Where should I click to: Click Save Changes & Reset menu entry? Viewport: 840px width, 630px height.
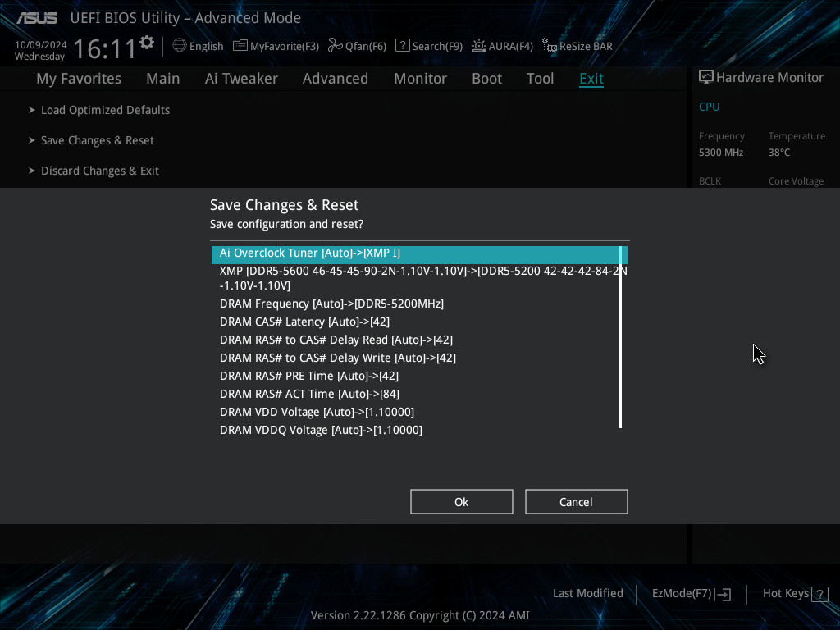[x=98, y=141]
